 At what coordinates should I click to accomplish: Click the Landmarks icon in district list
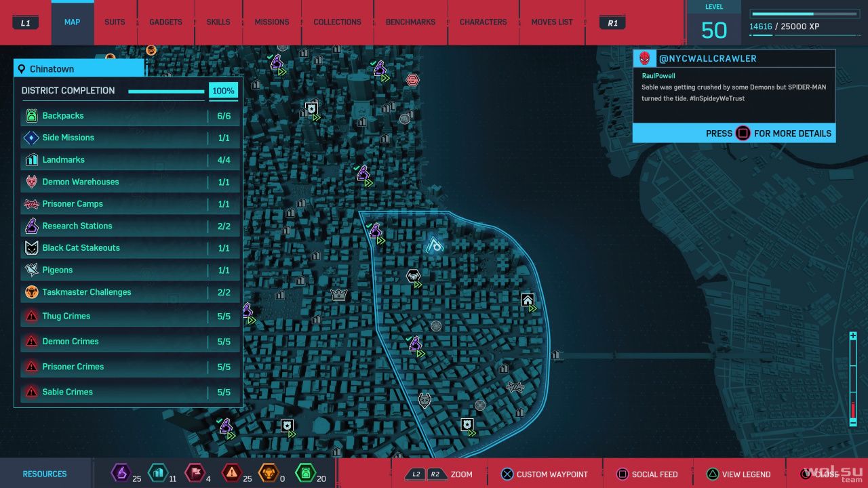click(31, 160)
